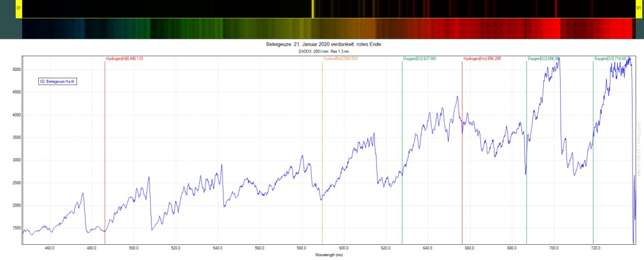Click the Oxygen O2 686.90 line label
The image size is (644, 260).
[544, 59]
